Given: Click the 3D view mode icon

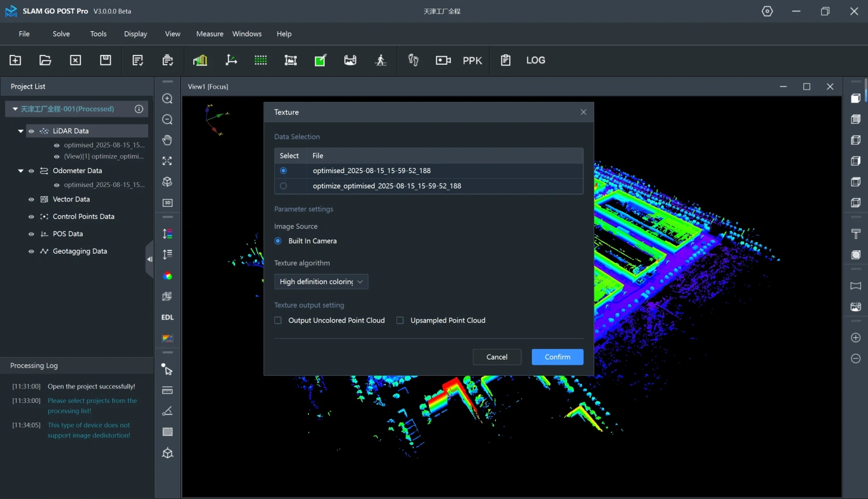Looking at the screenshot, I should [167, 203].
